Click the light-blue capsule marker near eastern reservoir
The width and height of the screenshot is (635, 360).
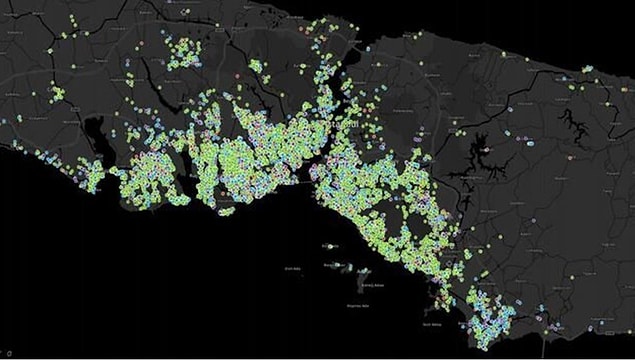point(530,143)
